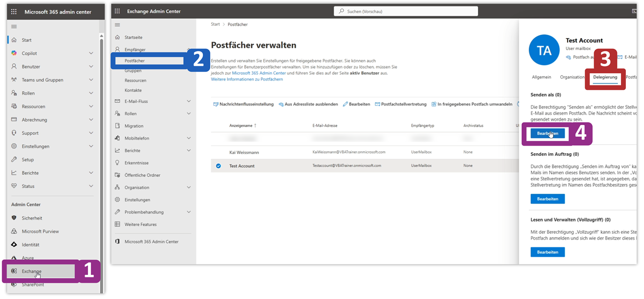The height and width of the screenshot is (299, 644).
Task: Click Postfachstellvertretung in the toolbar
Action: 400,104
